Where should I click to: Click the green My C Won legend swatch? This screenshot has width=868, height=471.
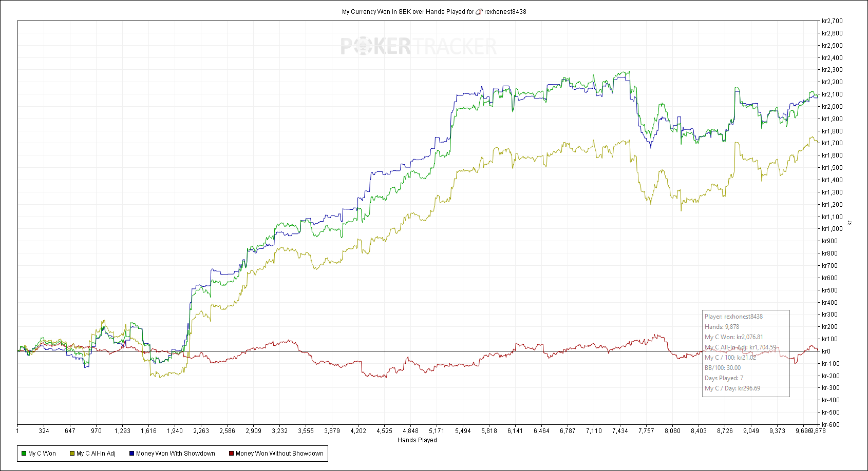24,454
